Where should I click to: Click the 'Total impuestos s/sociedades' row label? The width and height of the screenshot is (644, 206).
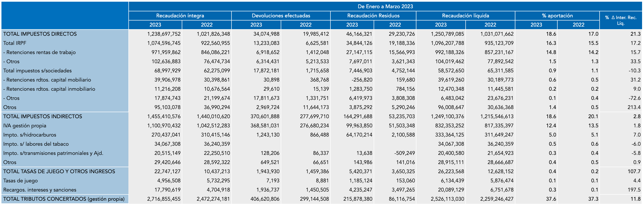coord(37,71)
